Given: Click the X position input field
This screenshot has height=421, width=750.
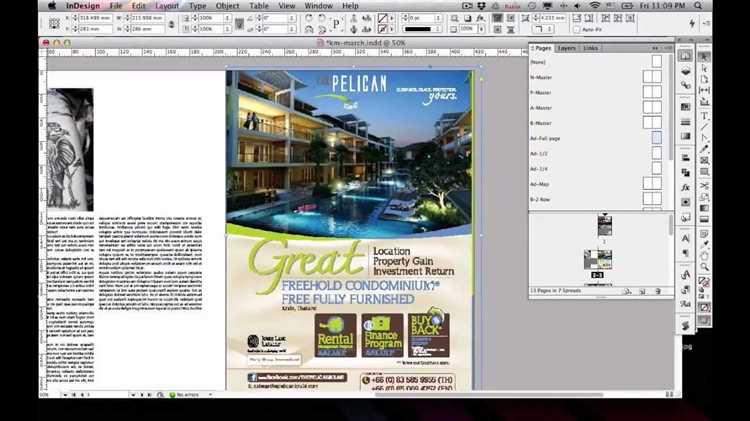Looking at the screenshot, I should (95, 18).
